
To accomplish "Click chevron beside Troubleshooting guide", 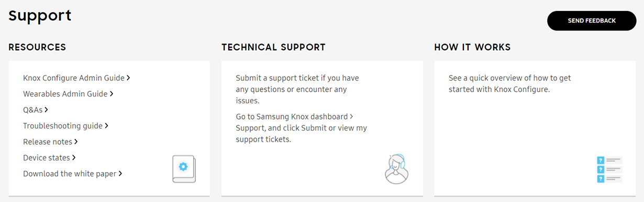I will coord(107,126).
